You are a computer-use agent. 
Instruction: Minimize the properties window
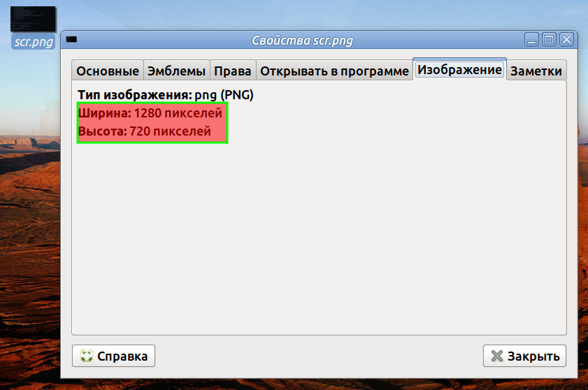pos(531,39)
